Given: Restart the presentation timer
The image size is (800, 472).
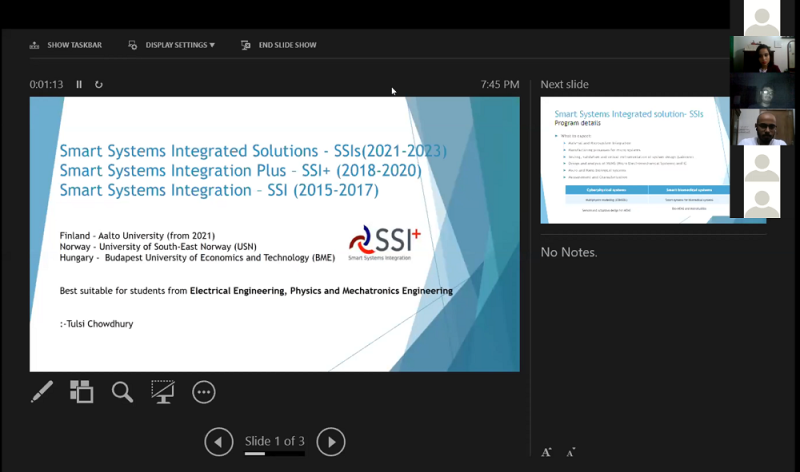Looking at the screenshot, I should [x=99, y=85].
